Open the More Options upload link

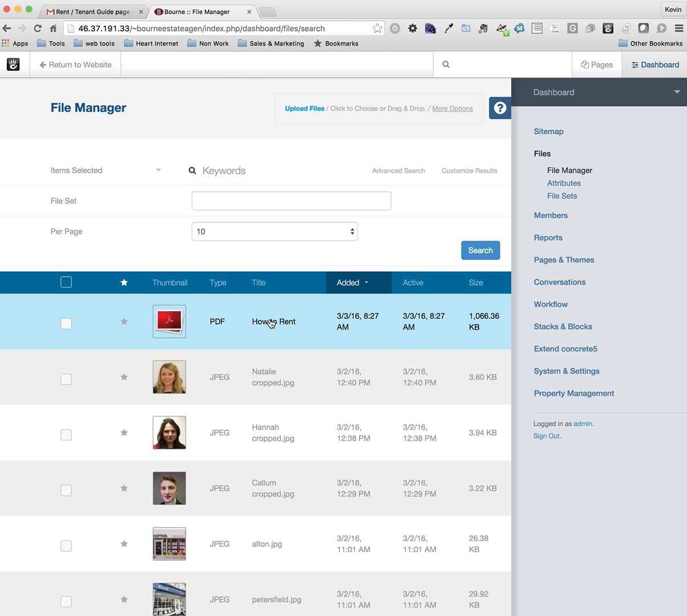(x=452, y=108)
